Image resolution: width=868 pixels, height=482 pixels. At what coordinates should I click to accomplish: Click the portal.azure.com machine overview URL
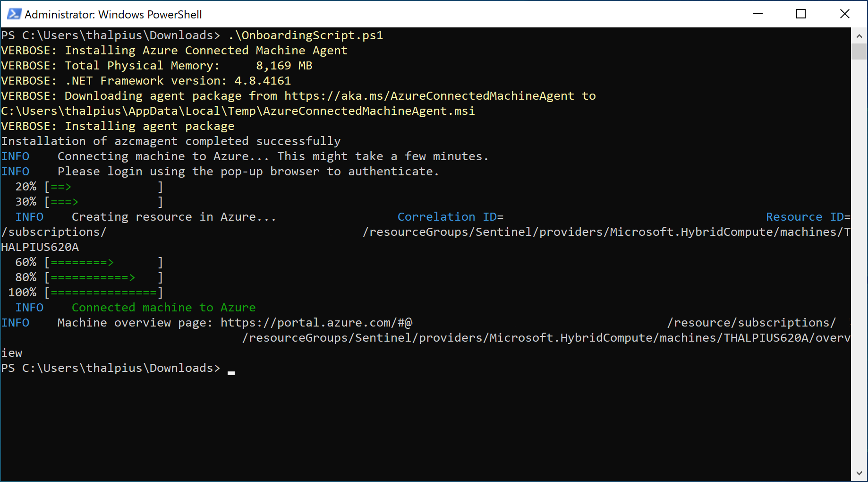coord(316,323)
